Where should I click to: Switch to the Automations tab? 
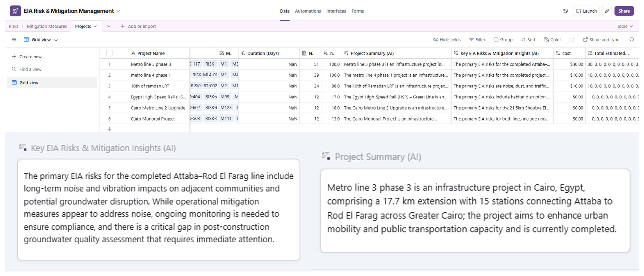[308, 11]
